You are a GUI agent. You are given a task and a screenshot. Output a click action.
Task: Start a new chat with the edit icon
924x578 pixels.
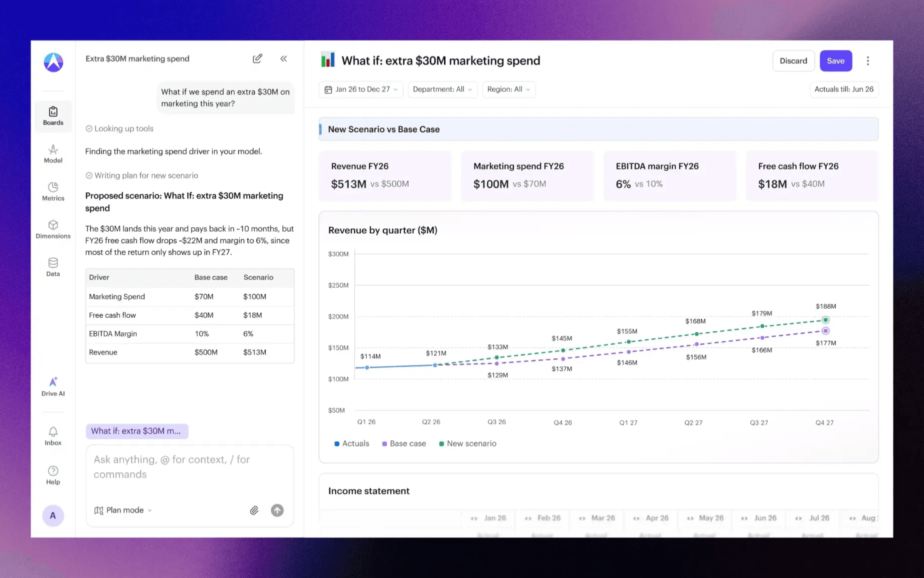[x=257, y=59]
